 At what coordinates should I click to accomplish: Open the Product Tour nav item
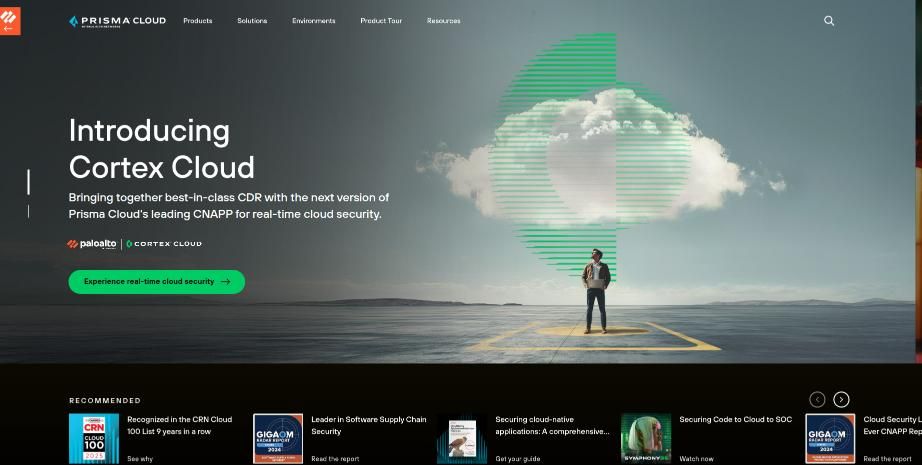pyautogui.click(x=381, y=21)
